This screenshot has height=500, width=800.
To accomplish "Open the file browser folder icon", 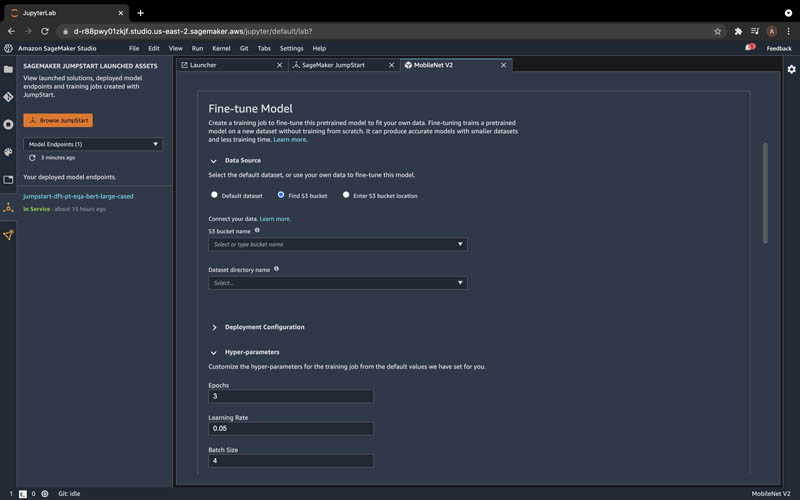I will point(8,69).
